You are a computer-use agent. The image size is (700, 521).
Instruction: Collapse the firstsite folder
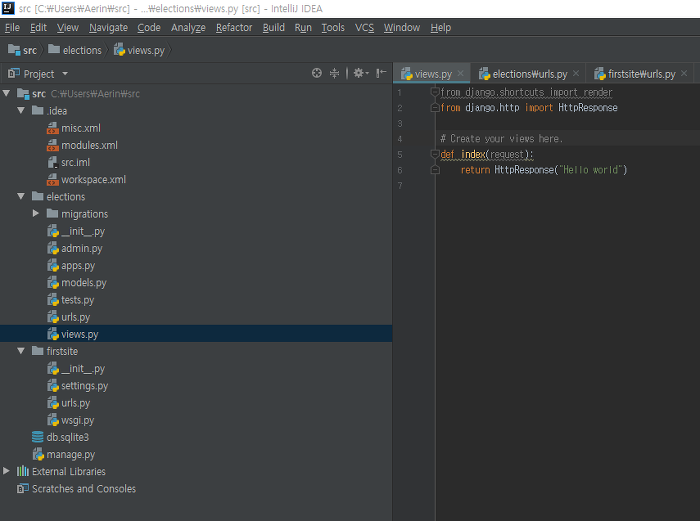[21, 351]
